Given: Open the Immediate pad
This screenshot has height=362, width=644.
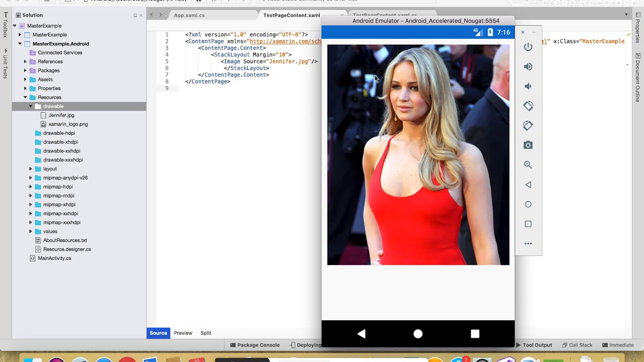Looking at the screenshot, I should 617,345.
